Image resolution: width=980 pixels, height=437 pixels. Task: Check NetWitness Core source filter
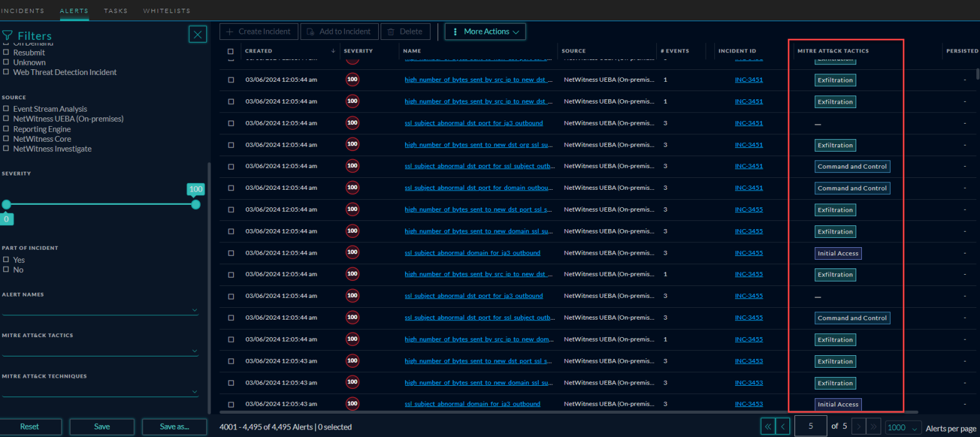(6, 139)
